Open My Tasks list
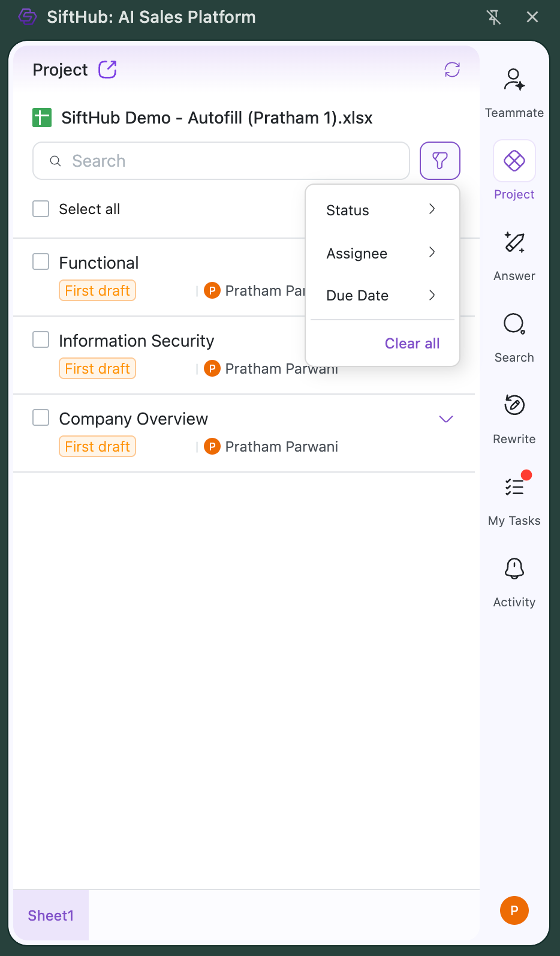 (514, 488)
